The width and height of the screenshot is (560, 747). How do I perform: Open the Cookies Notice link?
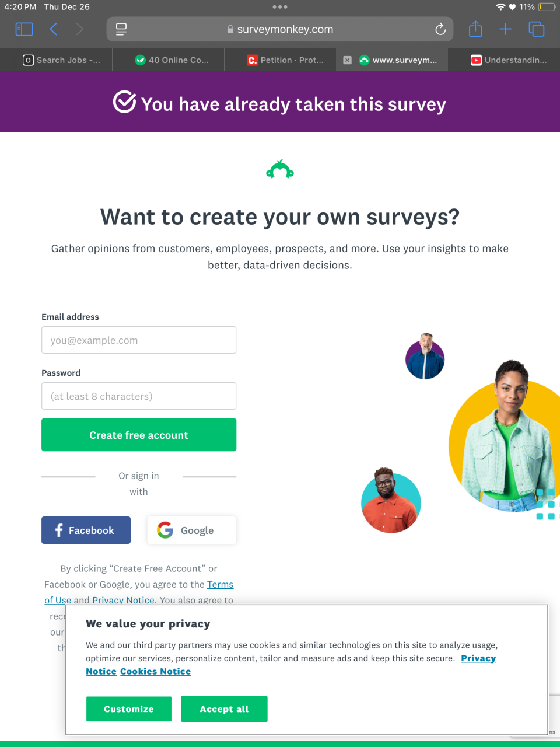coord(155,672)
